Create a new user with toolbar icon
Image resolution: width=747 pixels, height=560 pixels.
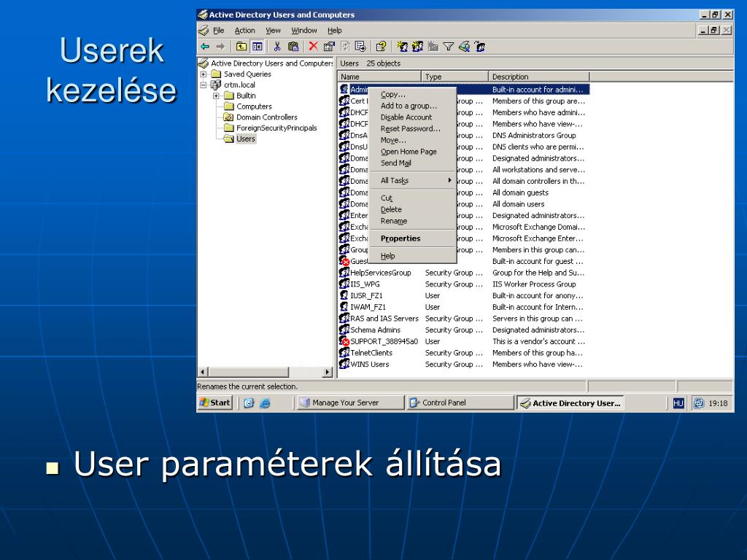coord(403,47)
